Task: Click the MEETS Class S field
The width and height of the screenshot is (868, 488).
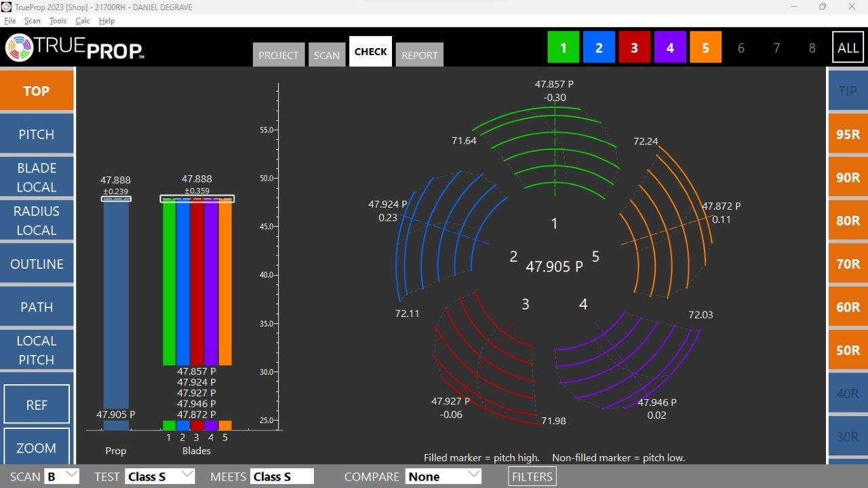Action: coord(281,476)
